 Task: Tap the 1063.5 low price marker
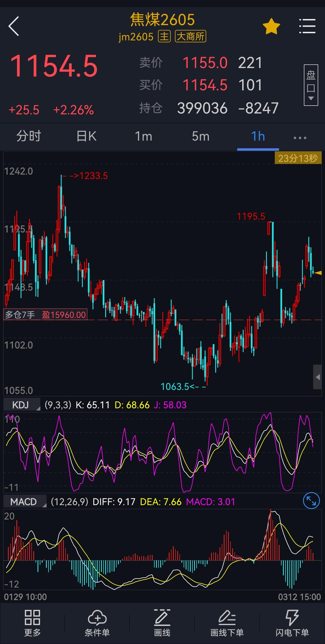(175, 386)
